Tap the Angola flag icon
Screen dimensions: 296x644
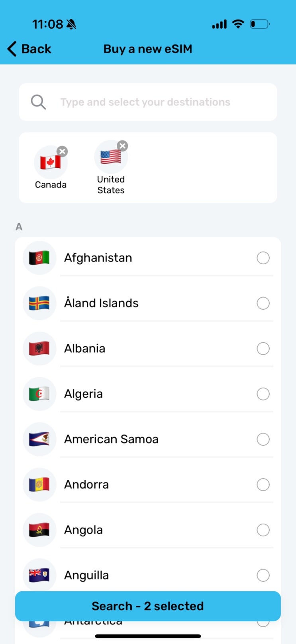pos(39,530)
